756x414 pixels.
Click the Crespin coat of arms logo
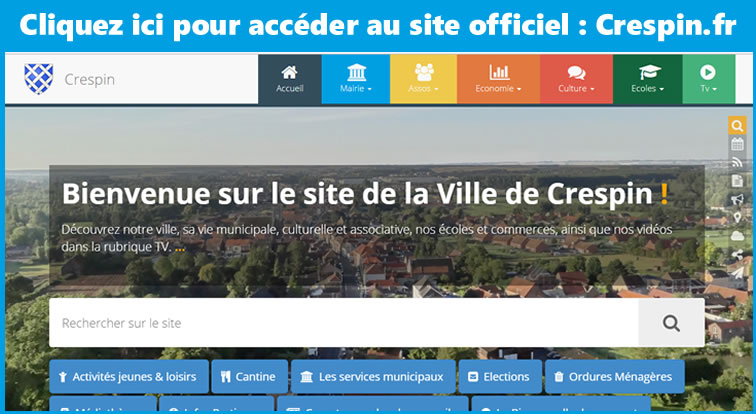click(39, 79)
